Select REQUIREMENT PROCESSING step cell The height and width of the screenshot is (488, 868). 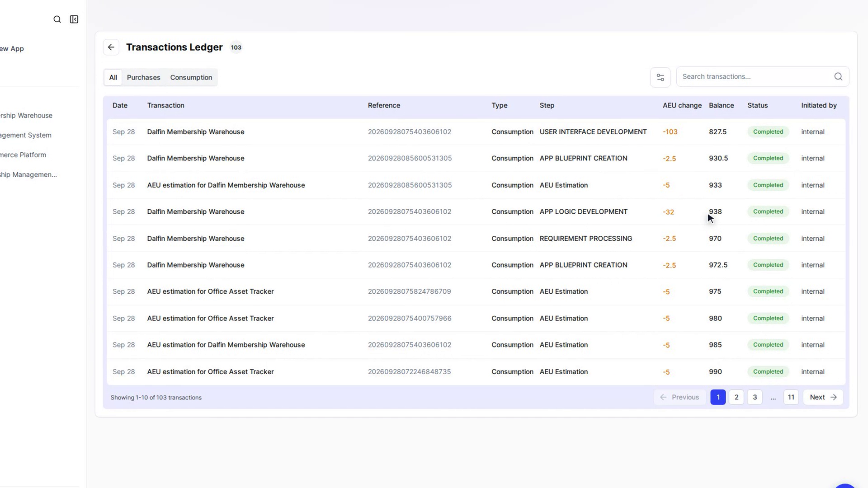[585, 239]
